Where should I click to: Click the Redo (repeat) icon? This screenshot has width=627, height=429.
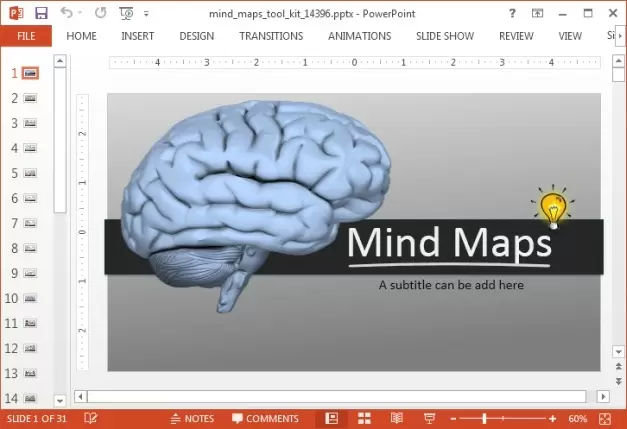pyautogui.click(x=101, y=13)
